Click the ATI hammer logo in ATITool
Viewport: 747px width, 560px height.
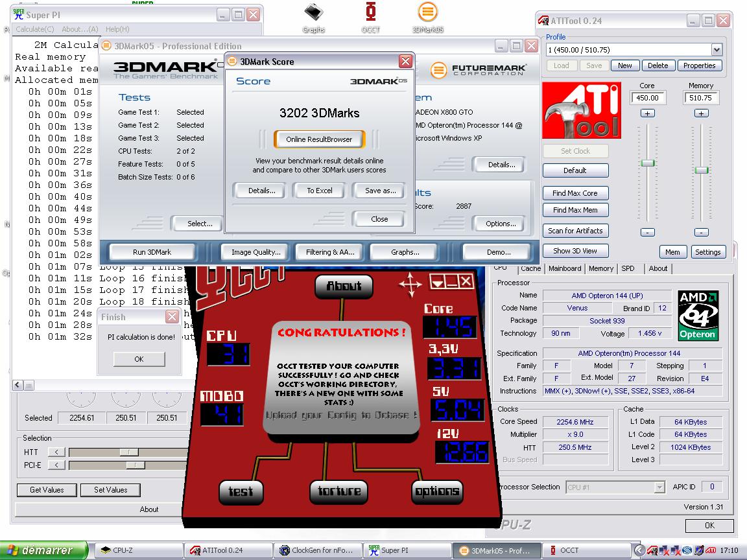pos(582,110)
